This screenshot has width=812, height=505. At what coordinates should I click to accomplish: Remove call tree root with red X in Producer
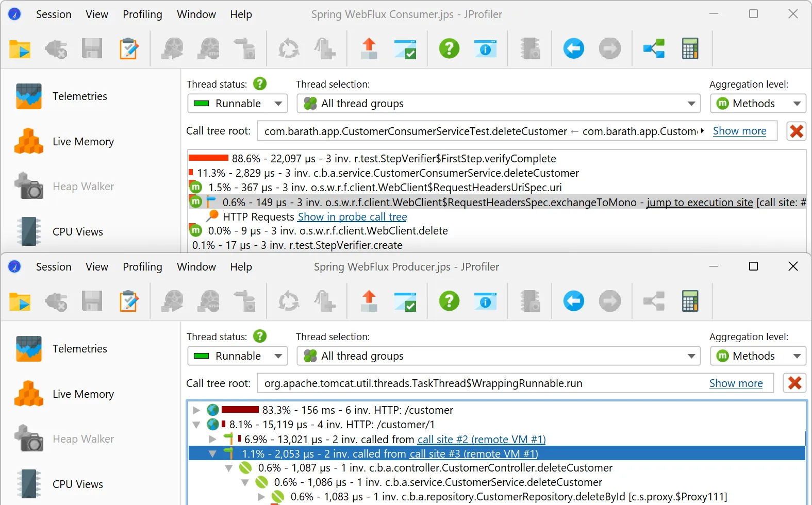(x=794, y=383)
